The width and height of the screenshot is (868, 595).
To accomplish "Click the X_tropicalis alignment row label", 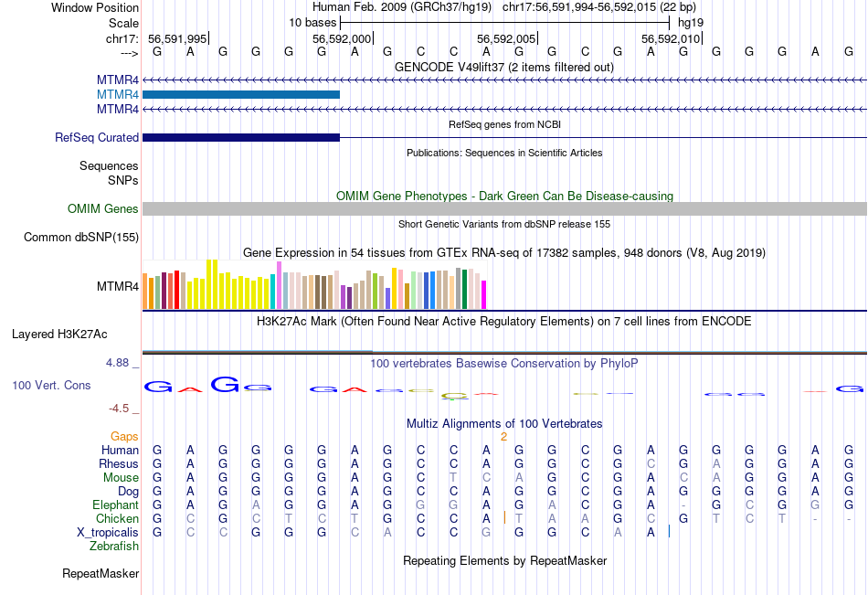I will [x=108, y=533].
